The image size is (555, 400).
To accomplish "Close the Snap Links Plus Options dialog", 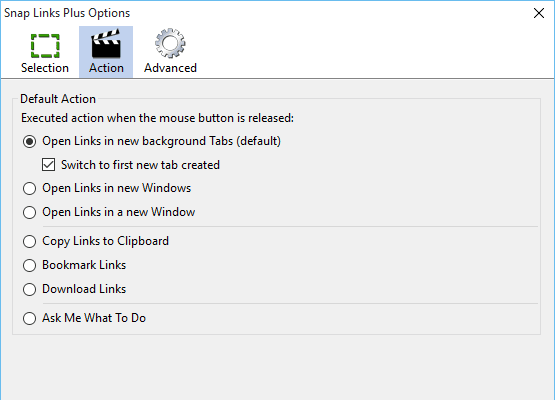I will pyautogui.click(x=539, y=13).
